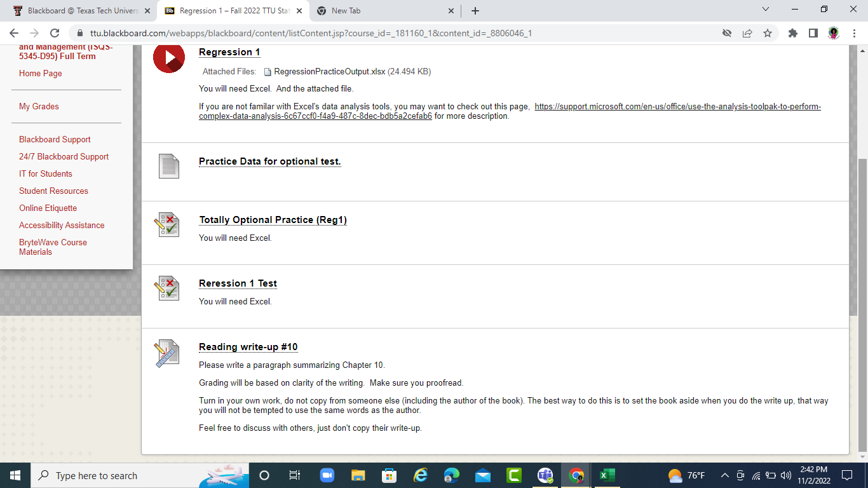This screenshot has height=488, width=868.
Task: Click the Windows taskbar search box
Action: pos(140,475)
